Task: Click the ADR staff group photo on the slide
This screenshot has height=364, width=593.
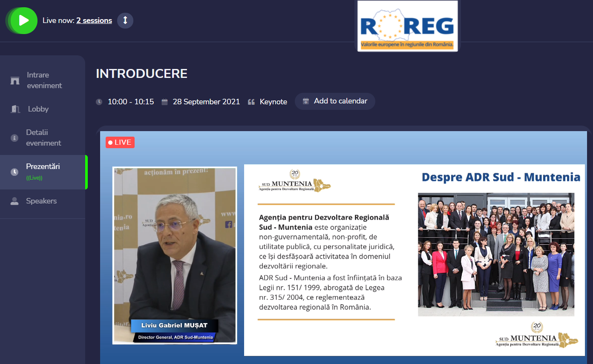Action: [x=496, y=255]
